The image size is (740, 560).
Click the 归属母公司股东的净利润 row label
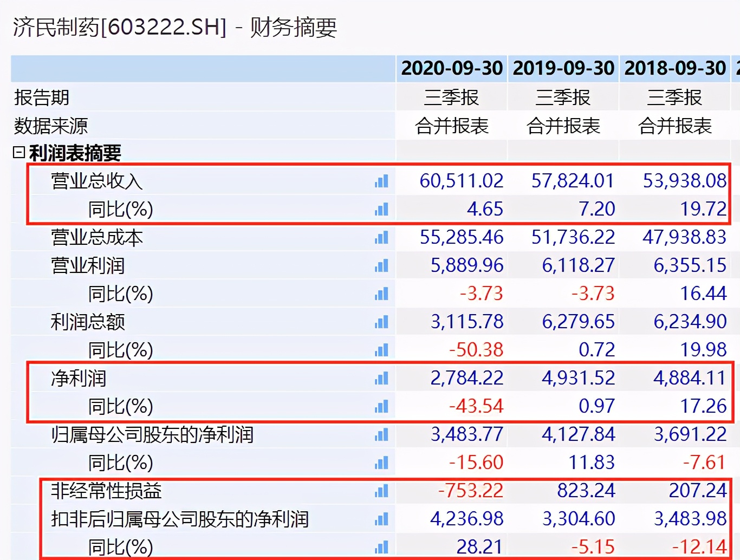point(152,434)
